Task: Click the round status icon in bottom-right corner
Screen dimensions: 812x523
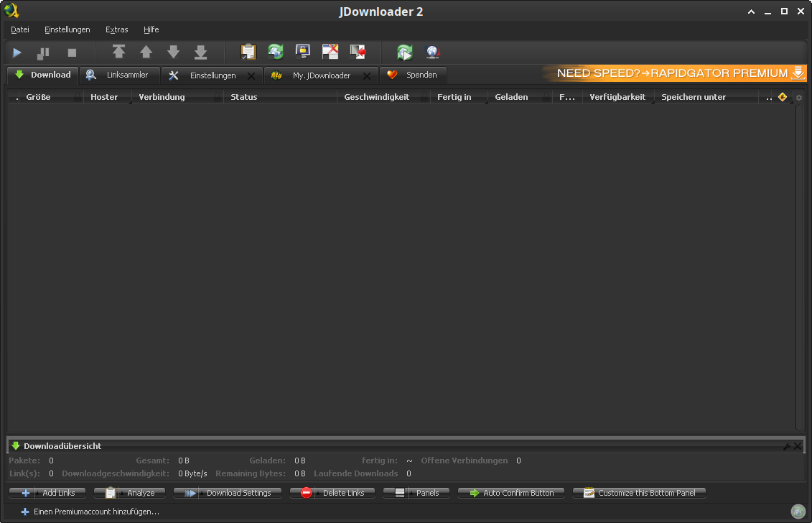Action: pyautogui.click(x=798, y=512)
